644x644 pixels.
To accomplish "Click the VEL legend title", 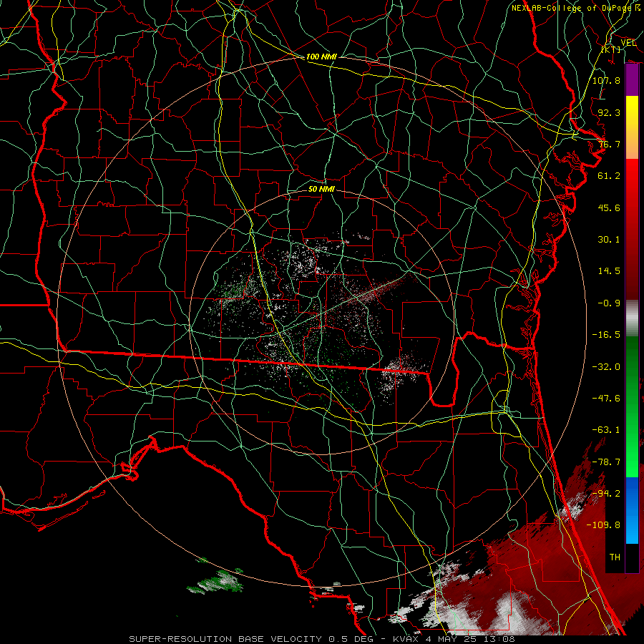I will tap(629, 43).
